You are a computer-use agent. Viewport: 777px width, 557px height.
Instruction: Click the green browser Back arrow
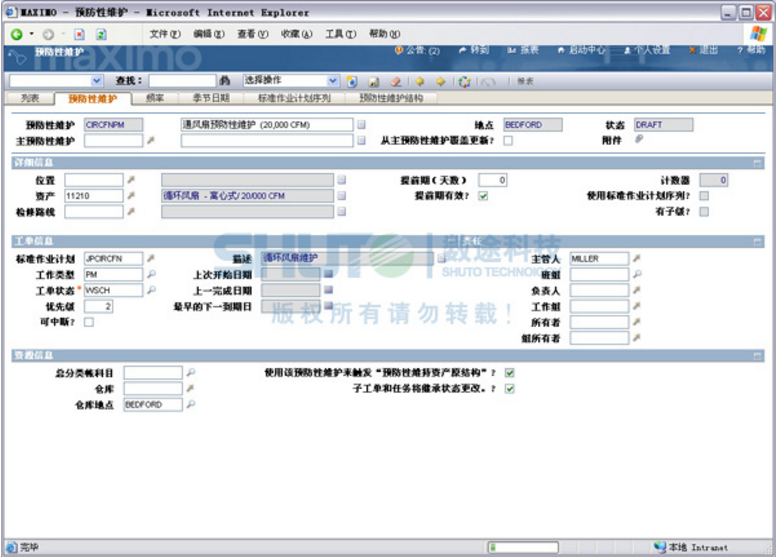(17, 34)
